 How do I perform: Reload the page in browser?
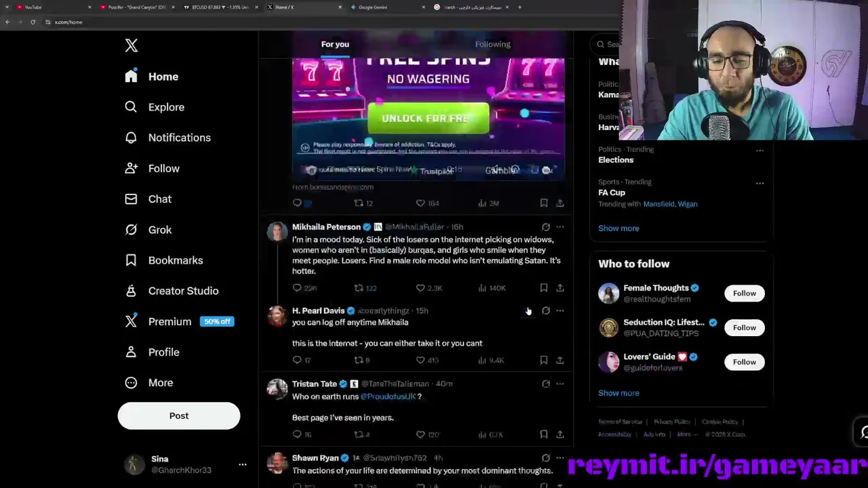tap(33, 22)
